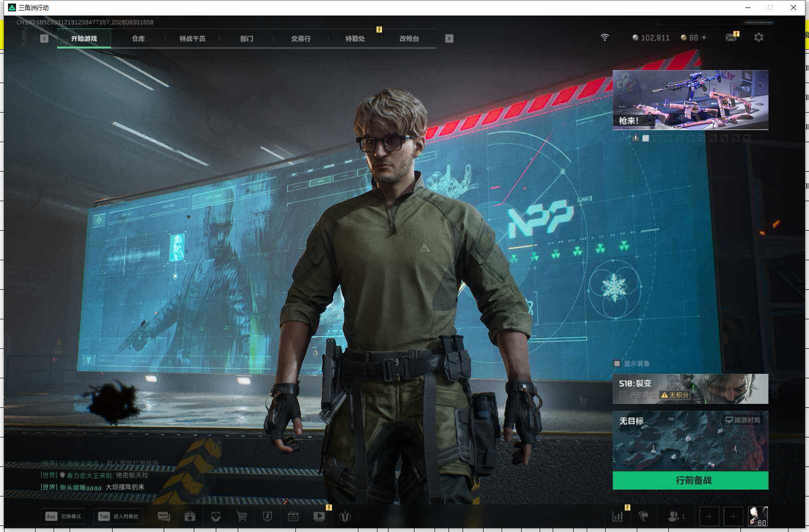This screenshot has width=809, height=532.
Task: Open the 仓库 tab
Action: click(x=138, y=39)
